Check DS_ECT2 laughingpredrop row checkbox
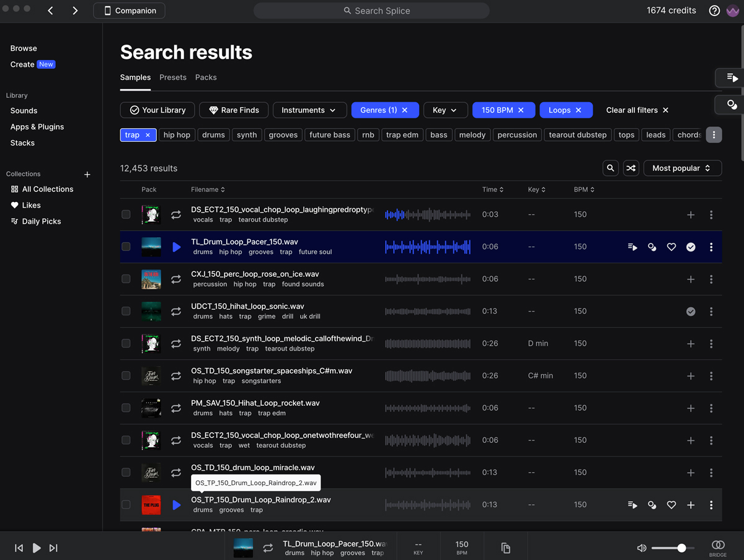 pos(126,214)
